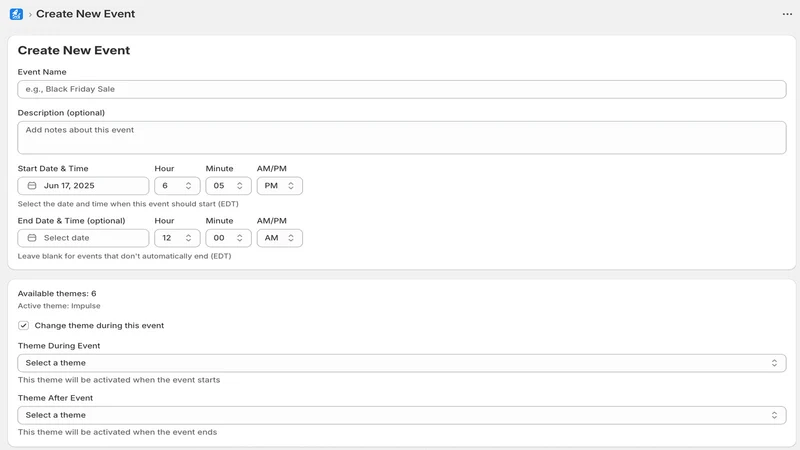Click the app logo icon in breadcrumb

(16, 14)
